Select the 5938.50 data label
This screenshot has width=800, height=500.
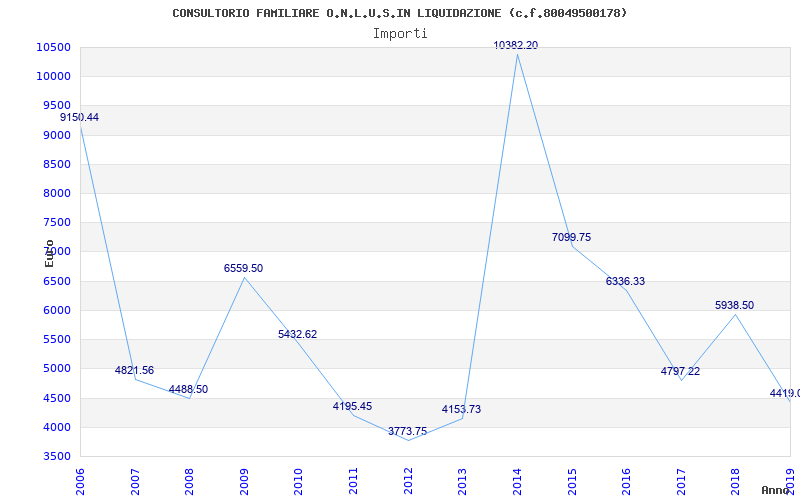click(734, 305)
